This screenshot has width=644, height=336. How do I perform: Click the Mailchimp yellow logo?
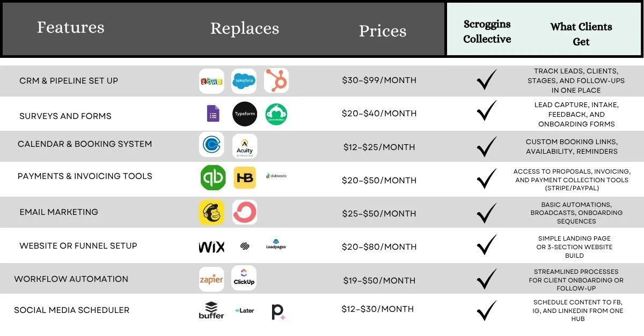pos(211,212)
